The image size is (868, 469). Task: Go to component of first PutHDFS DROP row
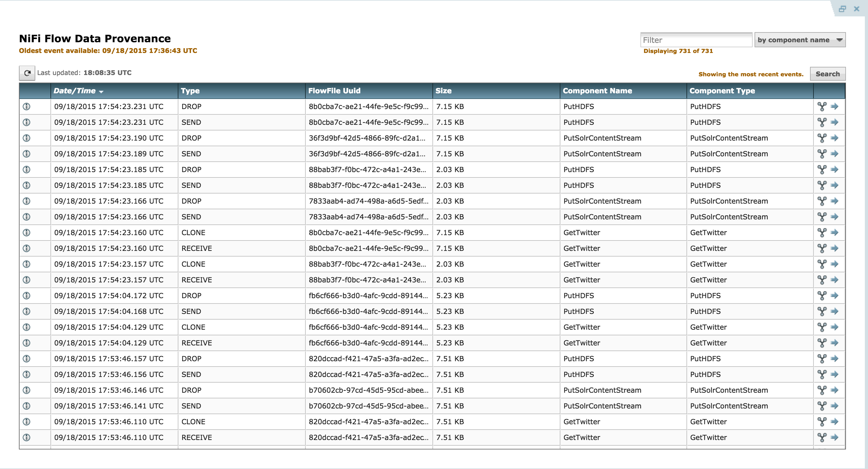click(835, 107)
